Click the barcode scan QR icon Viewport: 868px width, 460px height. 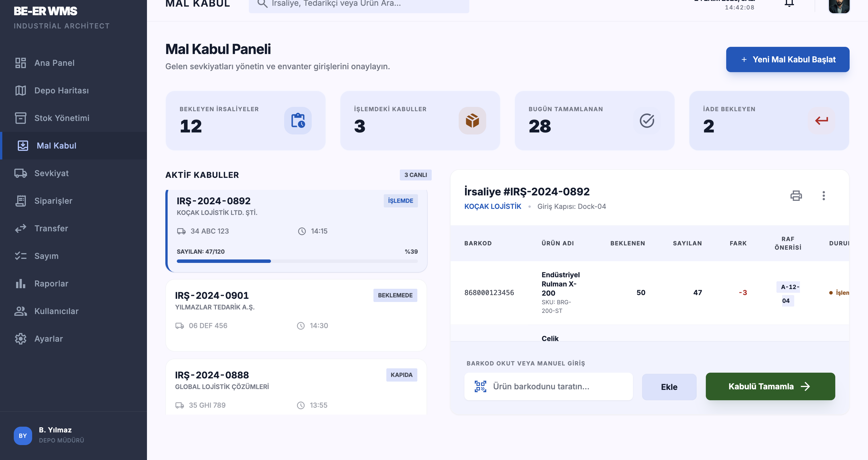click(480, 386)
